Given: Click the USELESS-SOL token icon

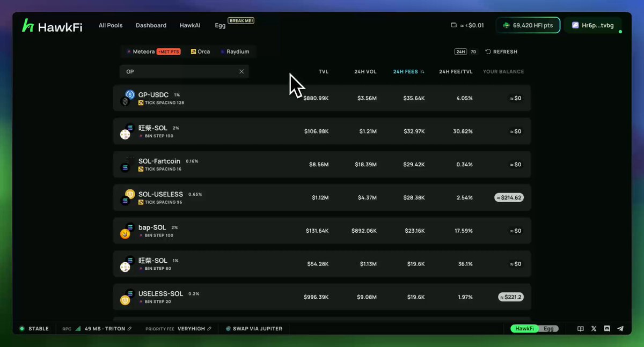Looking at the screenshot, I should click(127, 298).
